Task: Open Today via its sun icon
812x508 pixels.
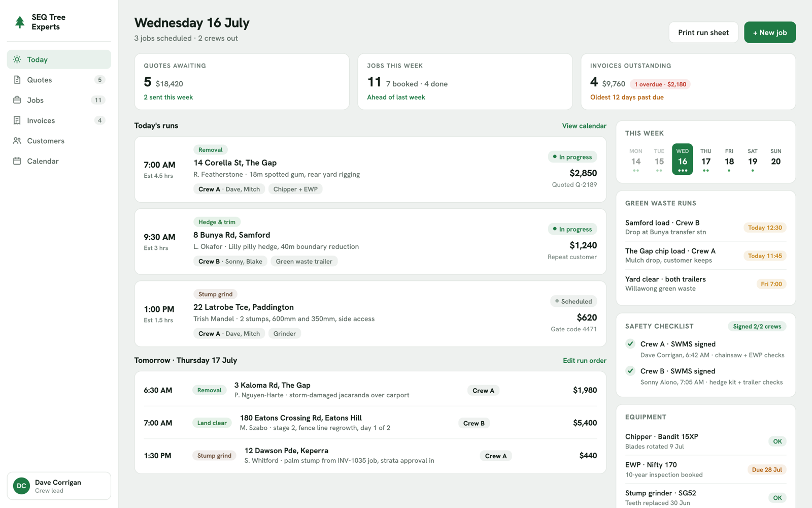Action: coord(17,59)
